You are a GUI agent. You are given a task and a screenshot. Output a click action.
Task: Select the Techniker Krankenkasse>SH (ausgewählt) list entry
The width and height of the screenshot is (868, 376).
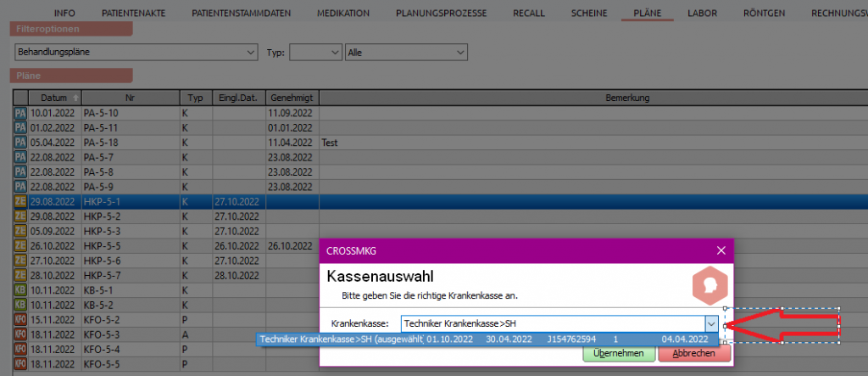(x=341, y=340)
